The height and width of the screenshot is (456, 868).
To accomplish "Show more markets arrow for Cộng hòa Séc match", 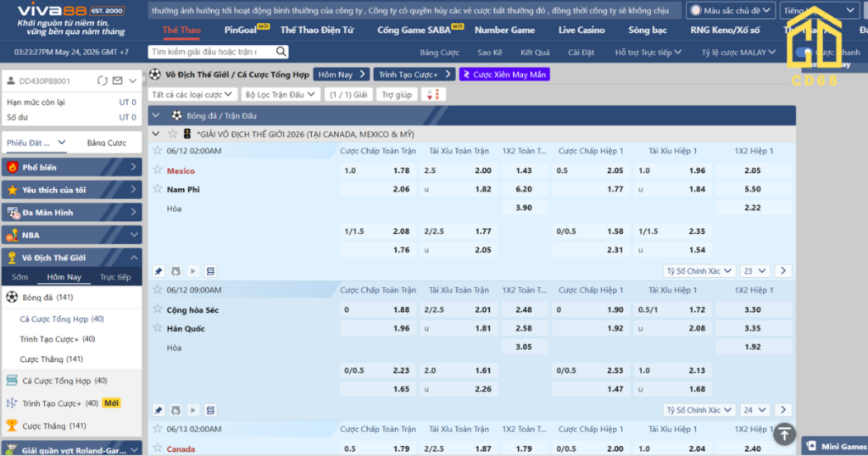I will click(x=782, y=410).
